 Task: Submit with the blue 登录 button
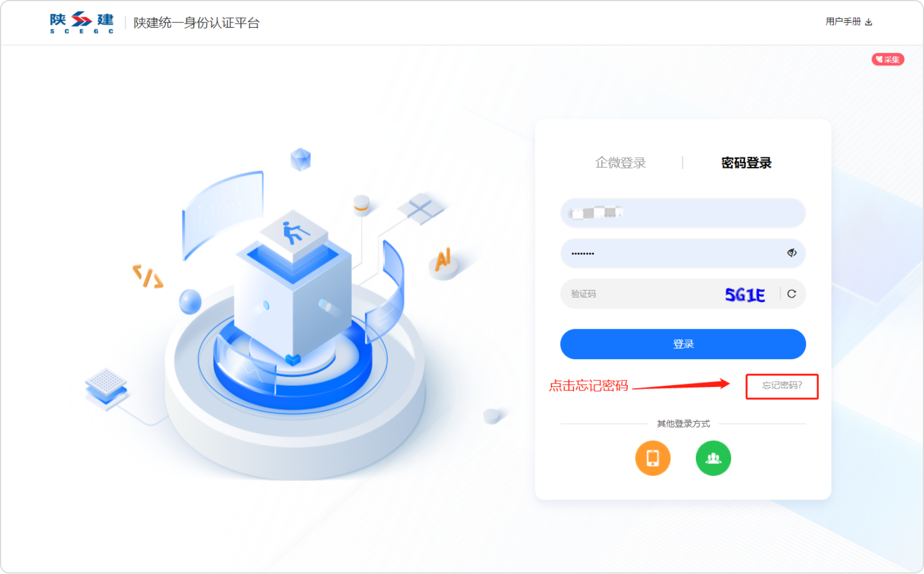683,344
